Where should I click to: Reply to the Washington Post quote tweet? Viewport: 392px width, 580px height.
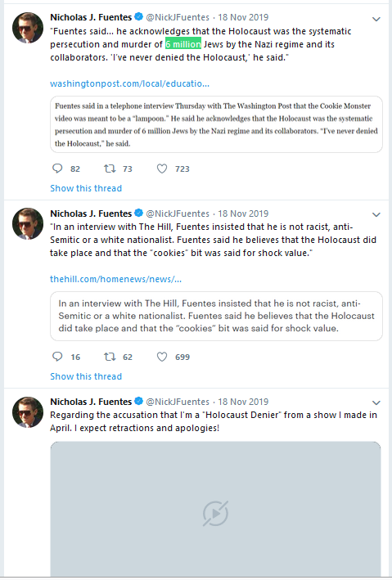point(57,169)
